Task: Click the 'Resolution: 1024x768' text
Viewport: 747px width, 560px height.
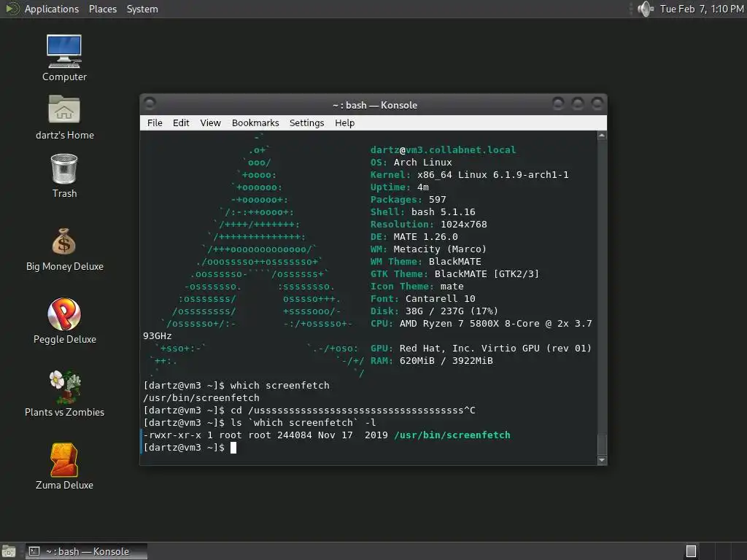Action: pyautogui.click(x=429, y=225)
